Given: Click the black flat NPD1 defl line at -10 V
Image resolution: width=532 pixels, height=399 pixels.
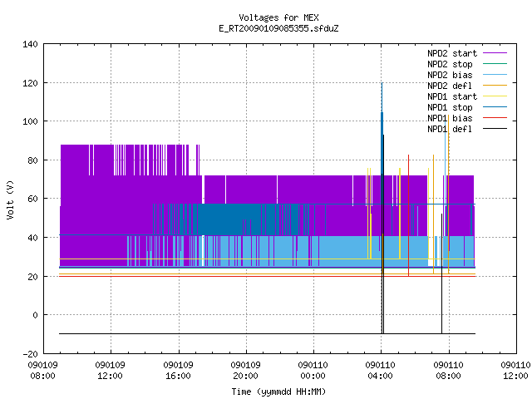Looking at the screenshot, I should 268,334.
